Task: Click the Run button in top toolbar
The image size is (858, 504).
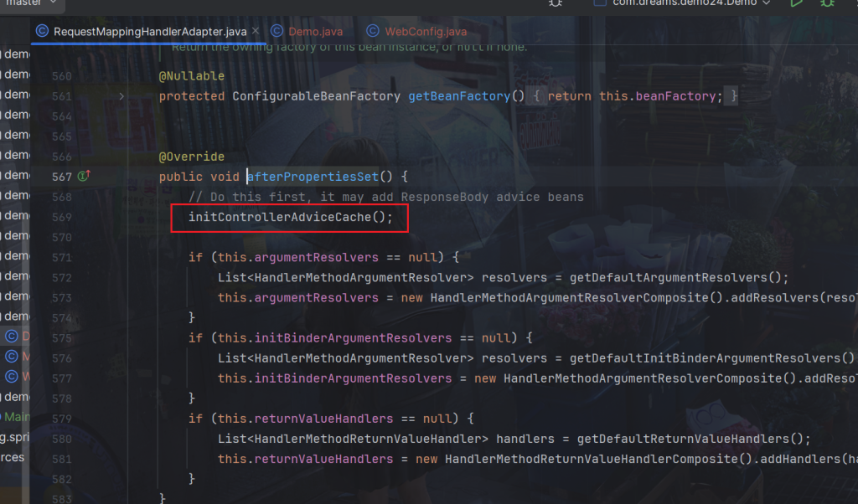Action: pos(796,3)
